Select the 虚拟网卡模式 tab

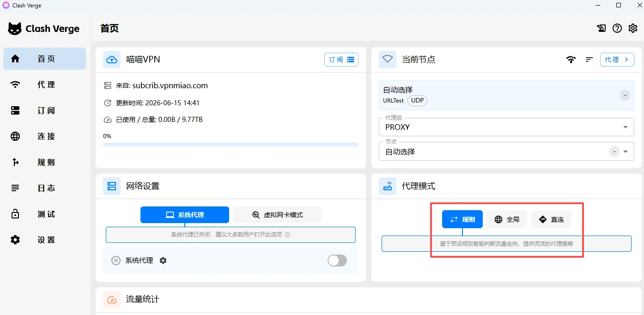click(277, 215)
